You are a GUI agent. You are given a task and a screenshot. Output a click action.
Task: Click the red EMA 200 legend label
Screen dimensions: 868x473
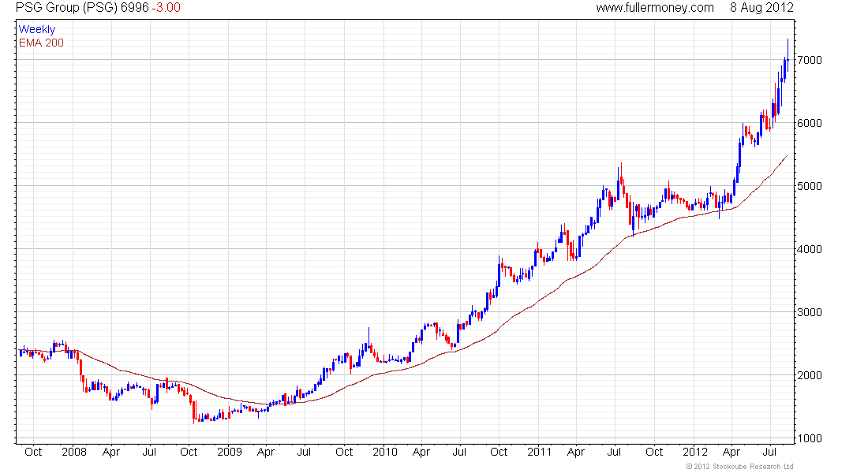tap(41, 43)
